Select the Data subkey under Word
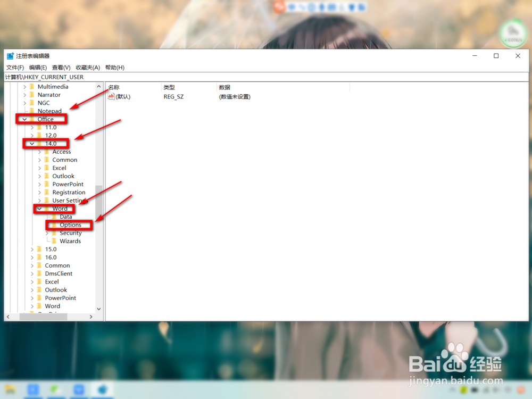The width and height of the screenshot is (532, 399). pos(68,217)
